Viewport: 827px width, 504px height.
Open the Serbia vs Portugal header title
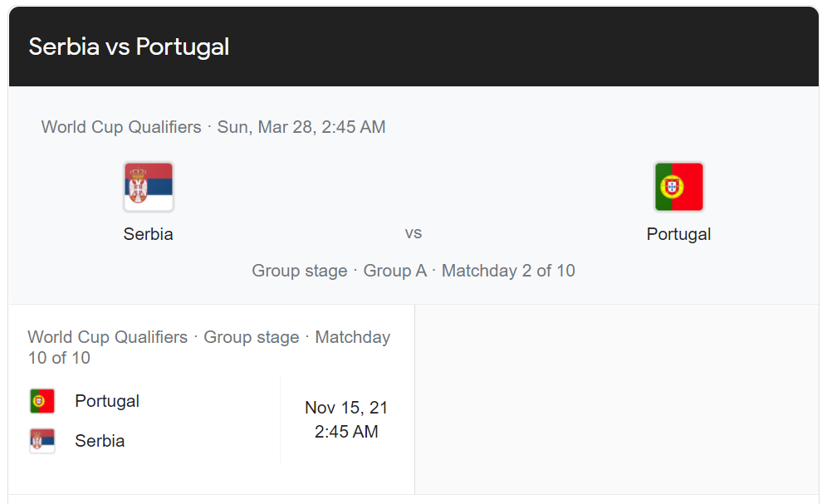(129, 46)
